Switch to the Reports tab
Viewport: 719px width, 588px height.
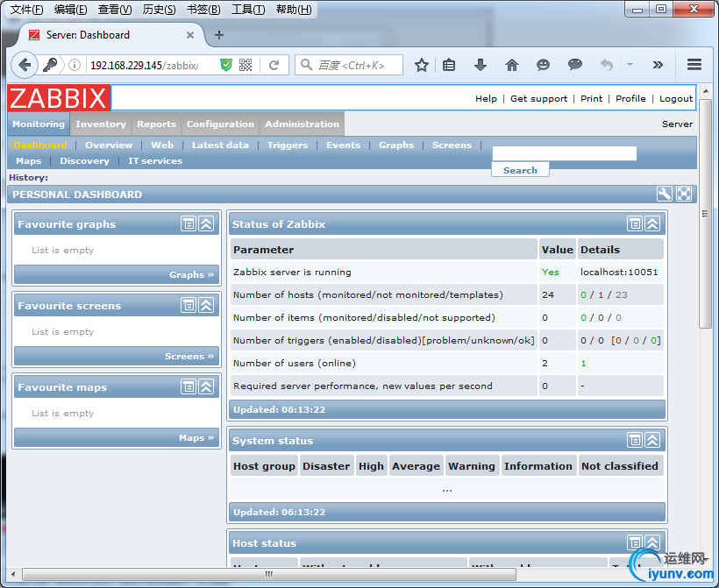[x=156, y=124]
